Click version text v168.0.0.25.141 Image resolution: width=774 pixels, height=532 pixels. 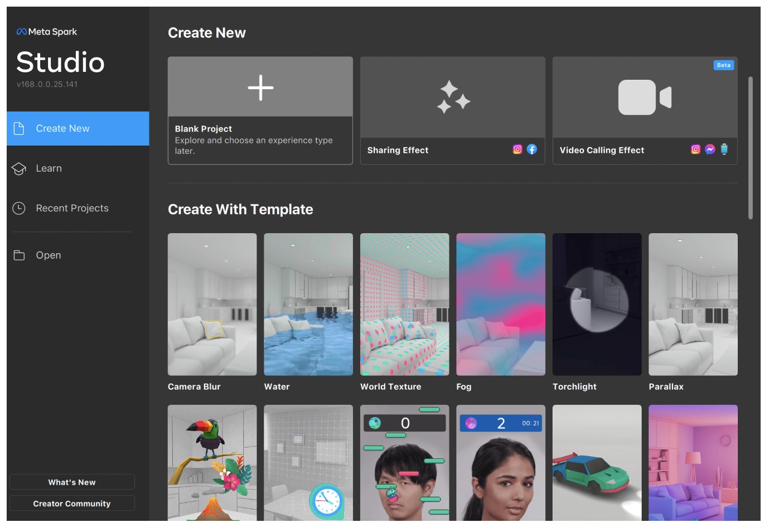47,84
